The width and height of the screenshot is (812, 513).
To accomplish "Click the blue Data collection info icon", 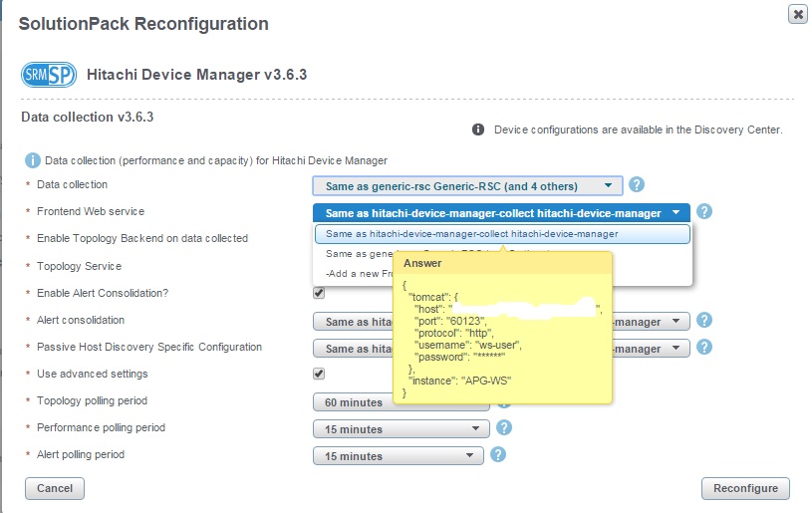I will pyautogui.click(x=33, y=160).
